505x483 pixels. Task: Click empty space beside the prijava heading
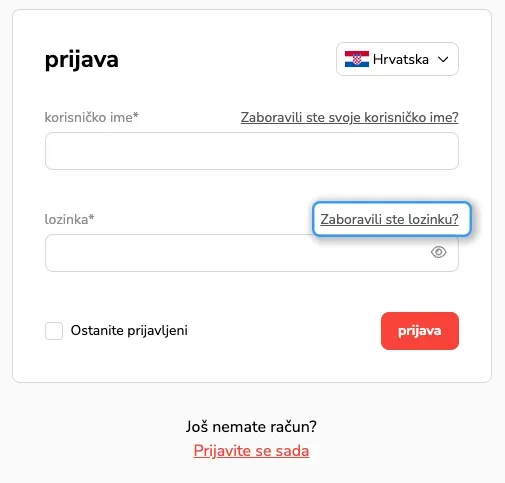coord(227,60)
